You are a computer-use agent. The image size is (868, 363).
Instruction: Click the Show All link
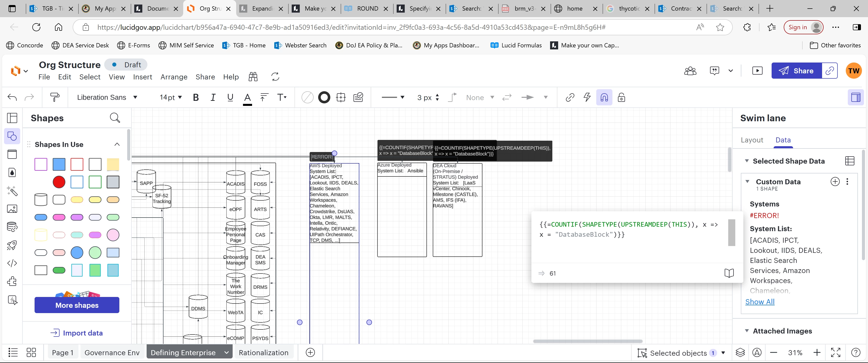(x=760, y=302)
